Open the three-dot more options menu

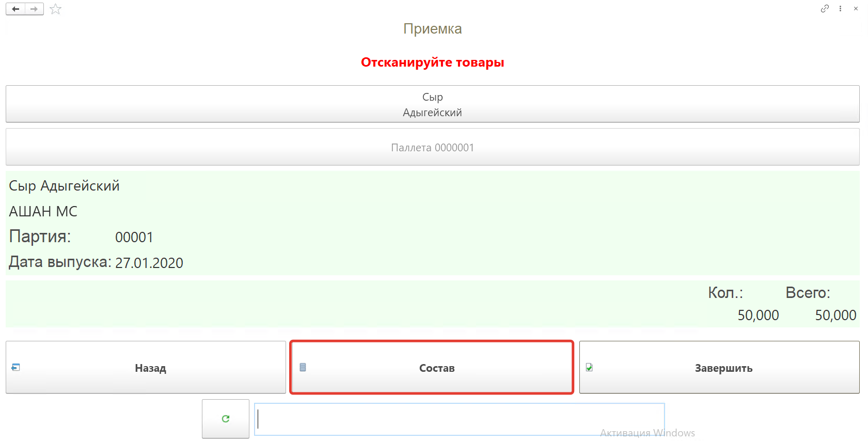(841, 8)
